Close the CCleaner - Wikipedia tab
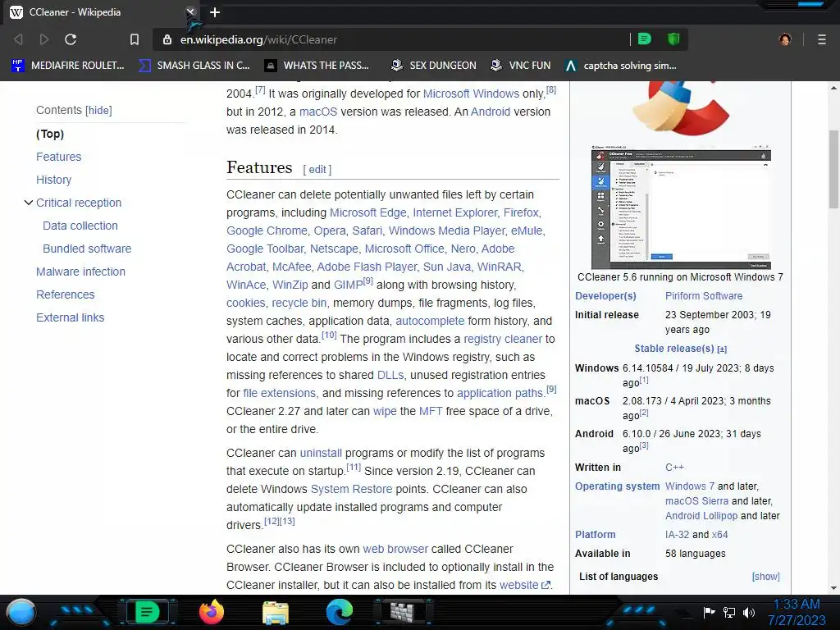The height and width of the screenshot is (630, 840). click(190, 11)
